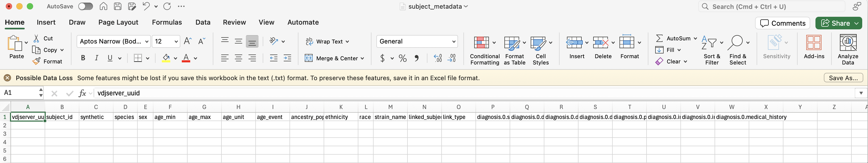Apply the yellow fill color bucket
The width and height of the screenshot is (868, 163).
pos(166,58)
